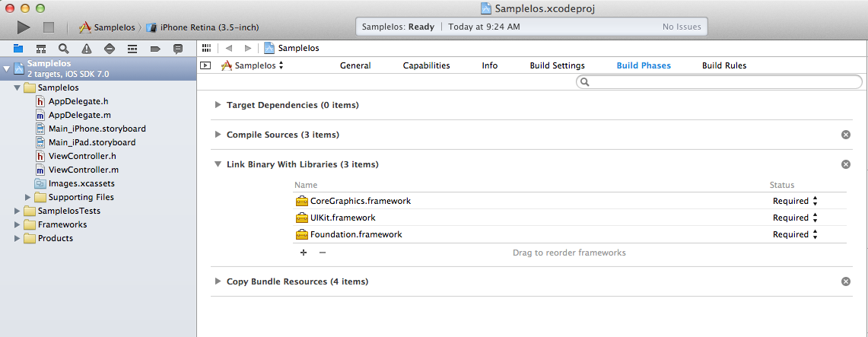Add a framework with the plus button
The height and width of the screenshot is (337, 868).
tap(303, 253)
